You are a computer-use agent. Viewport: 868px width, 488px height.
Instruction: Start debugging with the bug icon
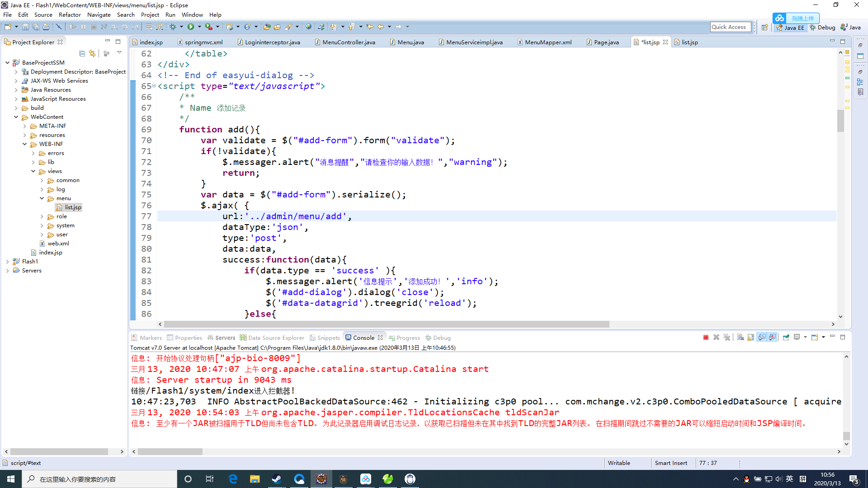[173, 27]
